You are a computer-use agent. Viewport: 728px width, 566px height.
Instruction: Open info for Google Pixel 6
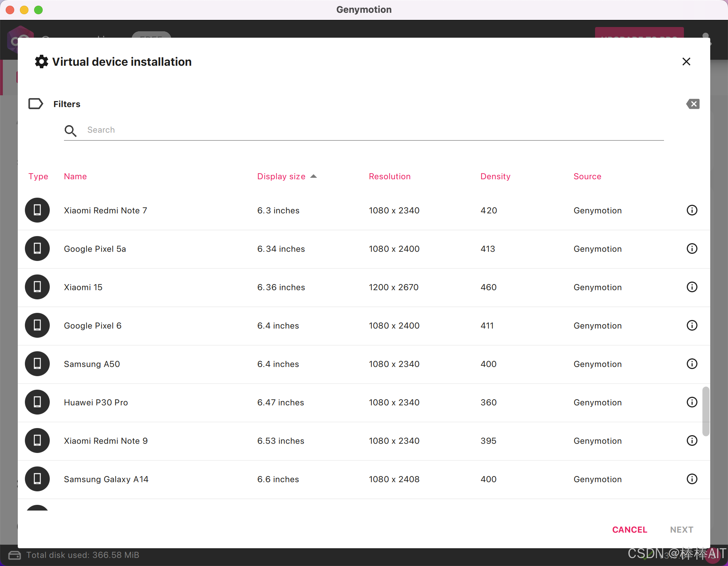point(692,325)
